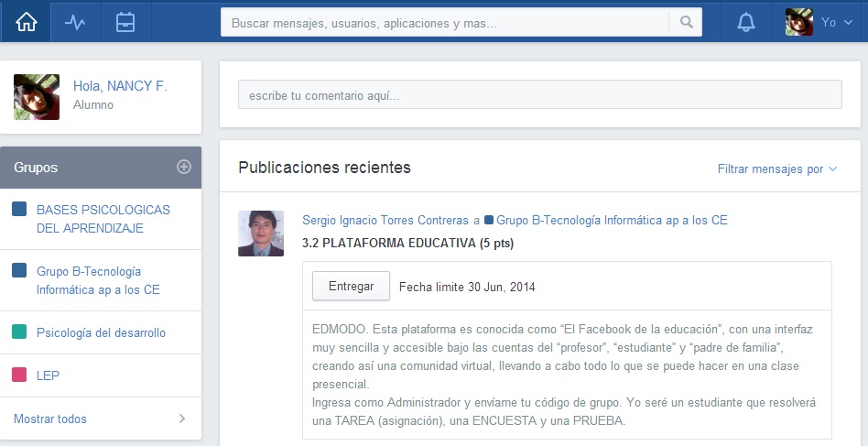Go to the Home icon
868x446 pixels.
click(x=26, y=23)
